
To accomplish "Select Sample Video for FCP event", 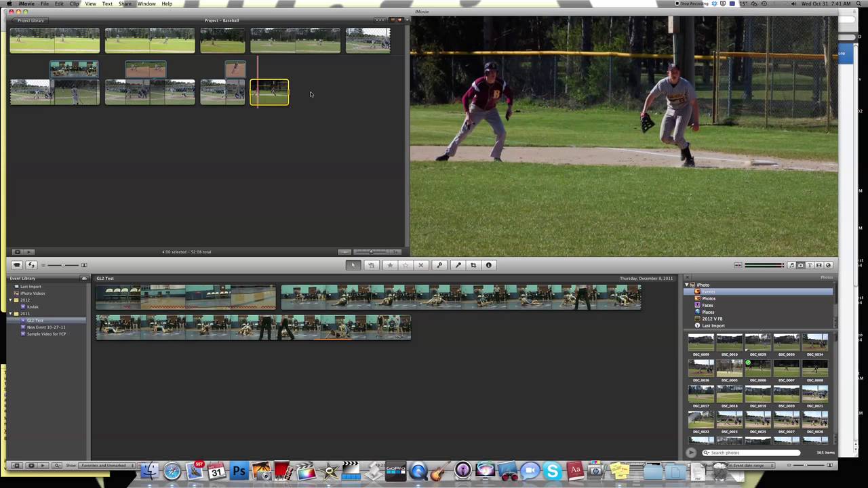I will pos(47,333).
